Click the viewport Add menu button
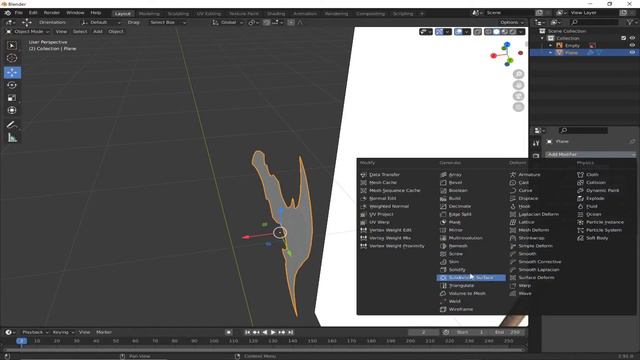This screenshot has width=640, height=360. click(98, 31)
